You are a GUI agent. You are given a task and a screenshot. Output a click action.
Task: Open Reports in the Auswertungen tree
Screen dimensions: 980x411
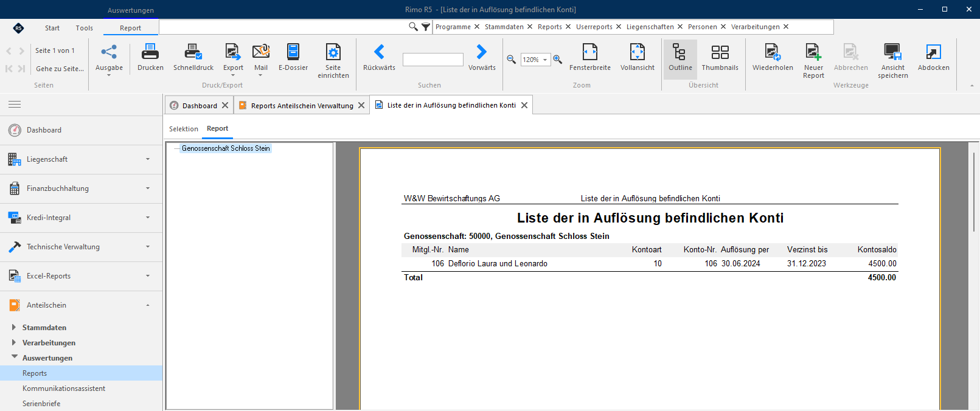tap(81, 373)
